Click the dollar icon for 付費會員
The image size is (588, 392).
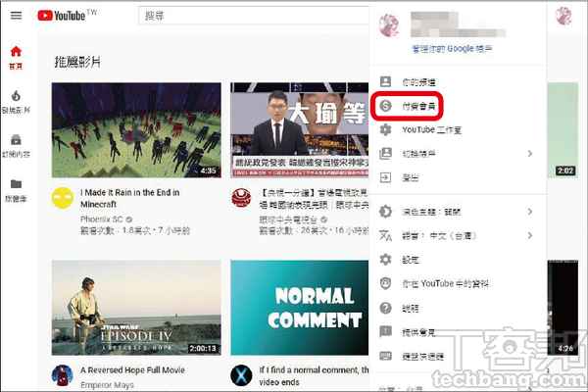(x=385, y=106)
